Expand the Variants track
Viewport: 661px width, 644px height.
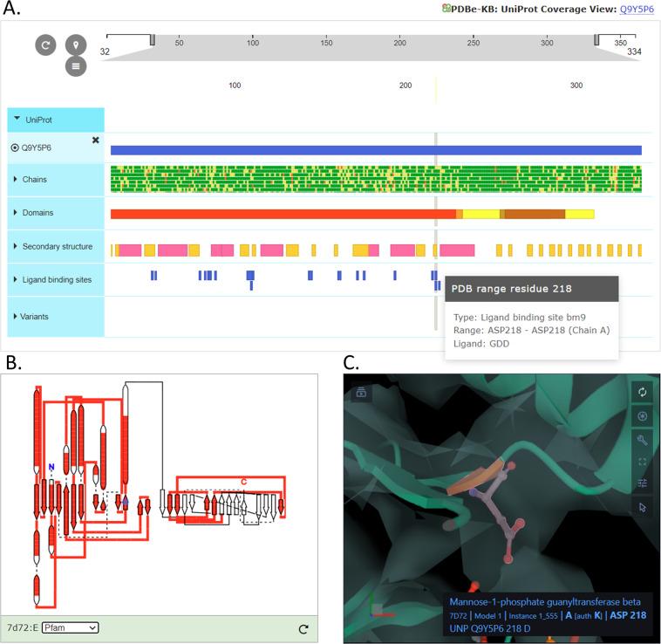coord(16,316)
